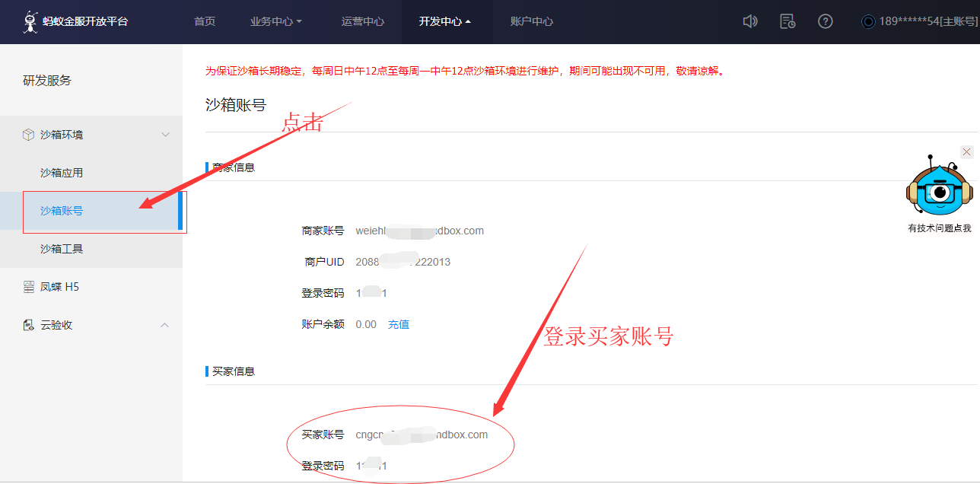The width and height of the screenshot is (980, 484).
Task: Click the 沙箱账号 page heading
Action: point(236,105)
